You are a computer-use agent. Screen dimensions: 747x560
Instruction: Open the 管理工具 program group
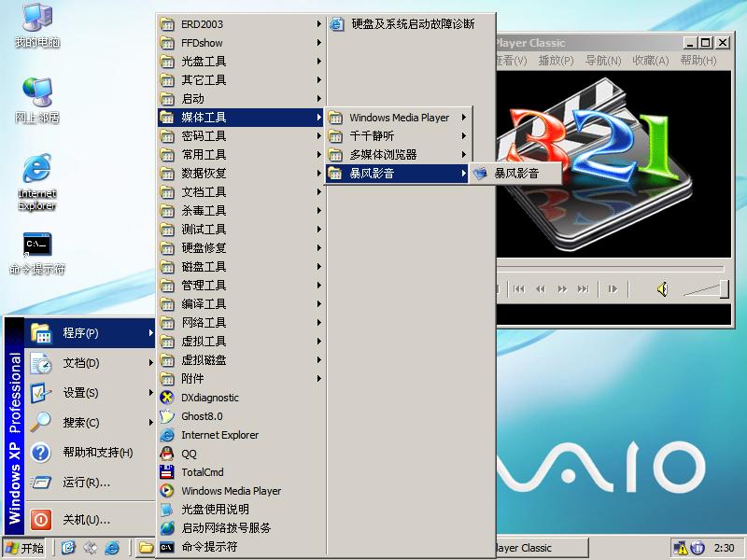[x=241, y=286]
